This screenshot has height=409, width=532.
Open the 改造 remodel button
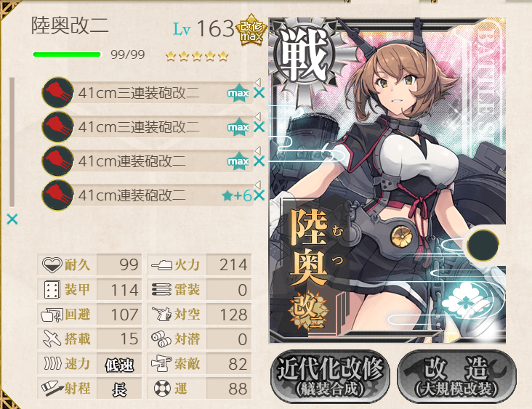coord(456,376)
